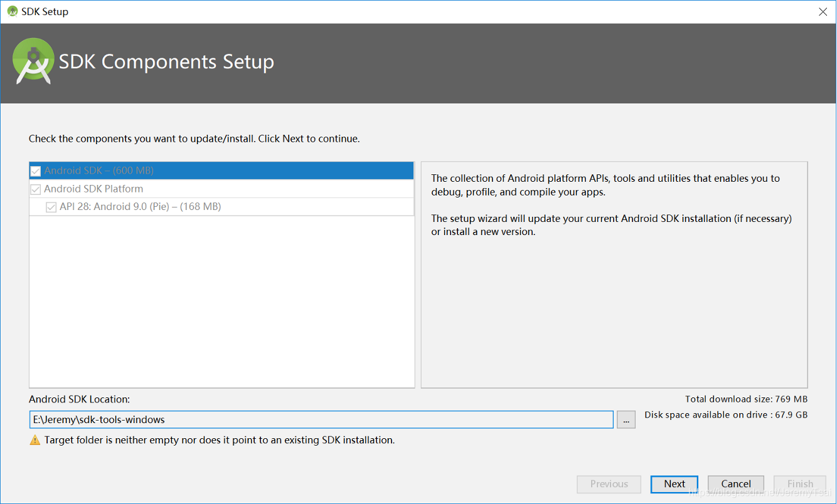Click the 'Disk space available on drive' text
The height and width of the screenshot is (504, 837).
(x=726, y=415)
